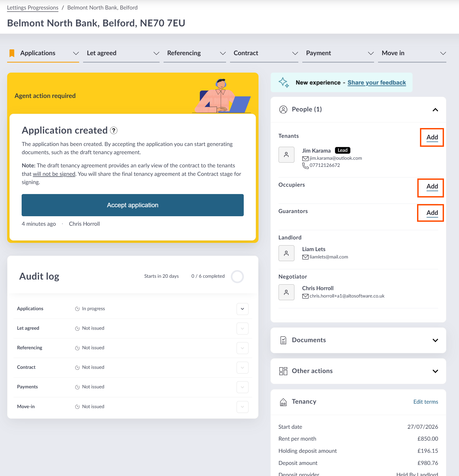Click Jim Karama's avatar icon
This screenshot has height=476, width=459.
(286, 155)
